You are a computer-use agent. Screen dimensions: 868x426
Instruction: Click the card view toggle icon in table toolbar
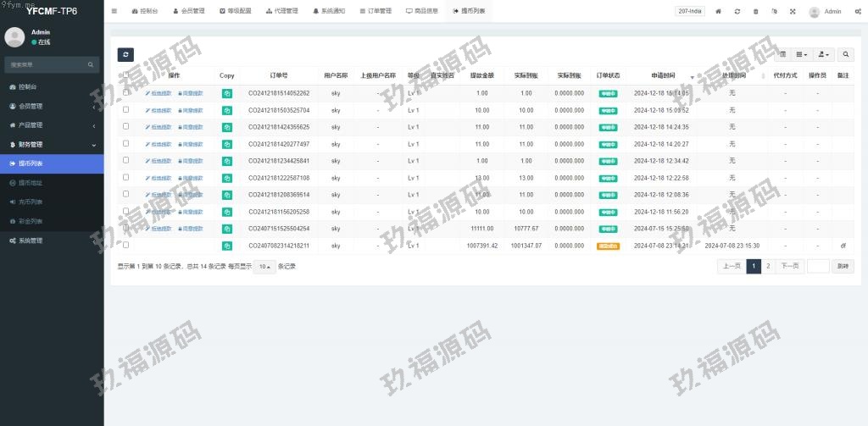[782, 54]
